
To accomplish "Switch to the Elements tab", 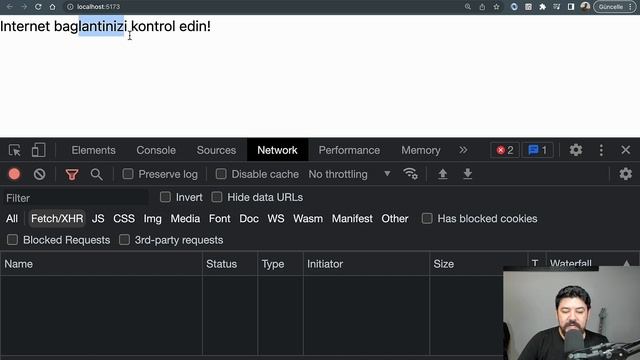I will (93, 150).
